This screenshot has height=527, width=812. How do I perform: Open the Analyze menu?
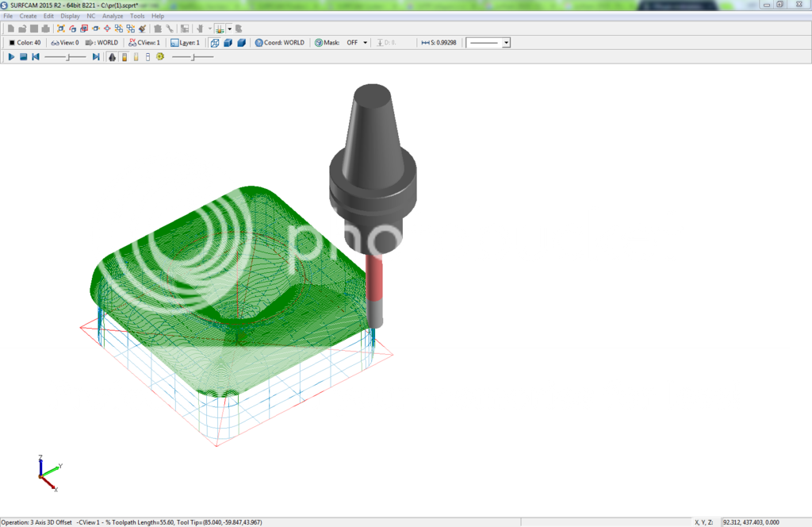coord(113,16)
